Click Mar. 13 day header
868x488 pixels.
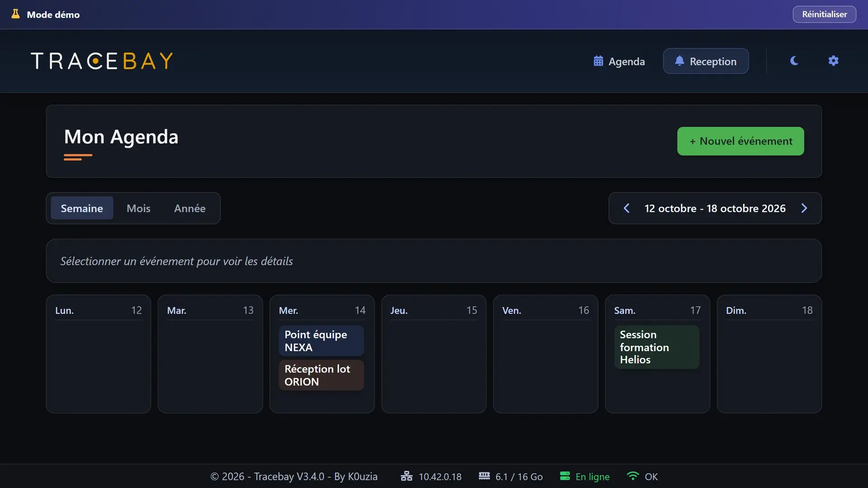pyautogui.click(x=210, y=310)
